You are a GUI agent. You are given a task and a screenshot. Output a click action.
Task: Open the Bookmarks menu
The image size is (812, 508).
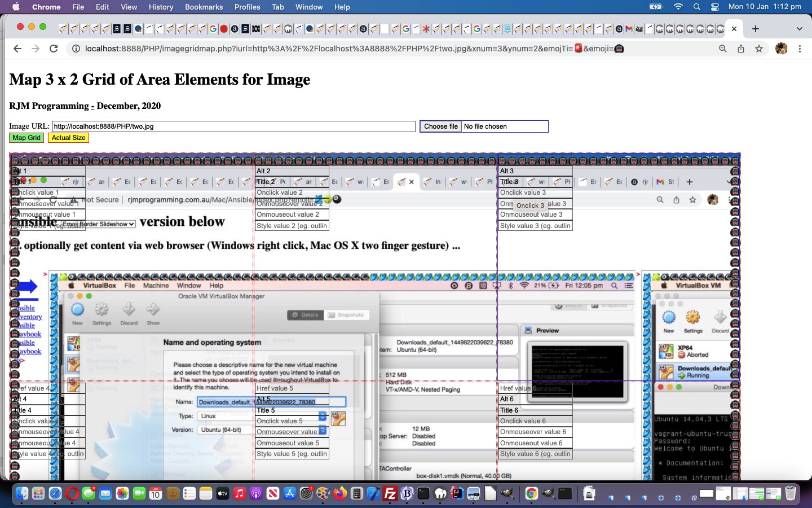click(204, 7)
